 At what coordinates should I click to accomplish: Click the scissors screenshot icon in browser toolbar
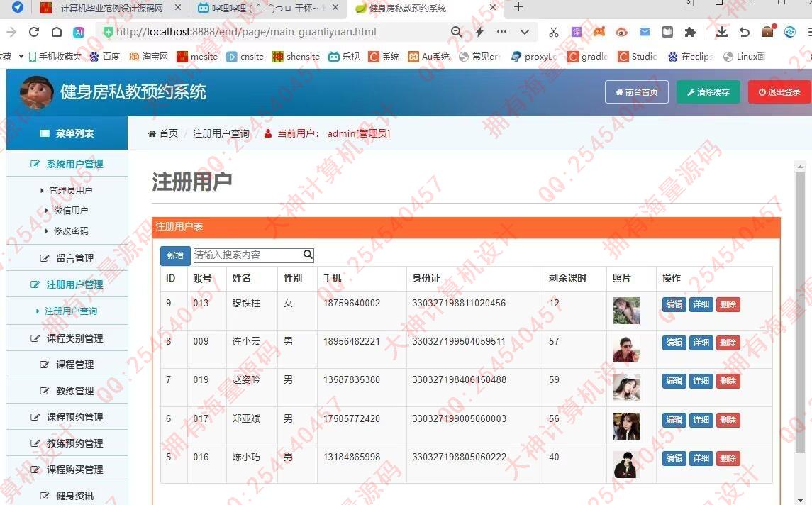click(x=554, y=32)
